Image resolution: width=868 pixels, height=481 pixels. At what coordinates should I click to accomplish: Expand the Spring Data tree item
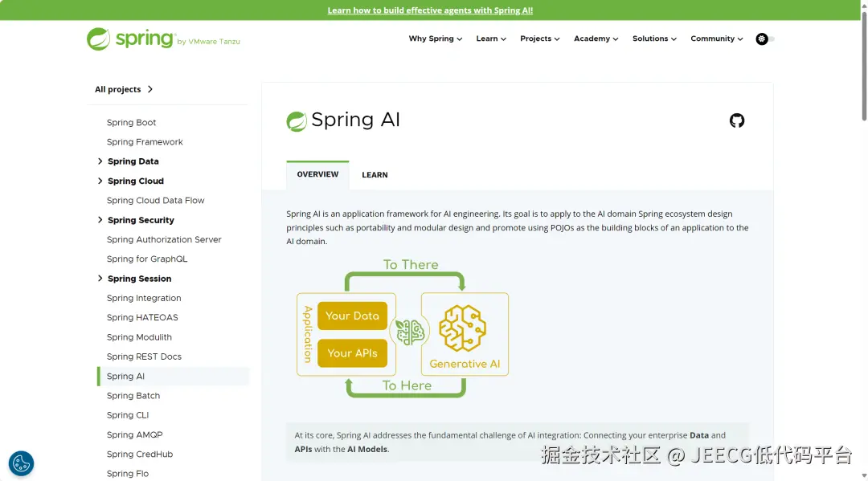click(100, 161)
